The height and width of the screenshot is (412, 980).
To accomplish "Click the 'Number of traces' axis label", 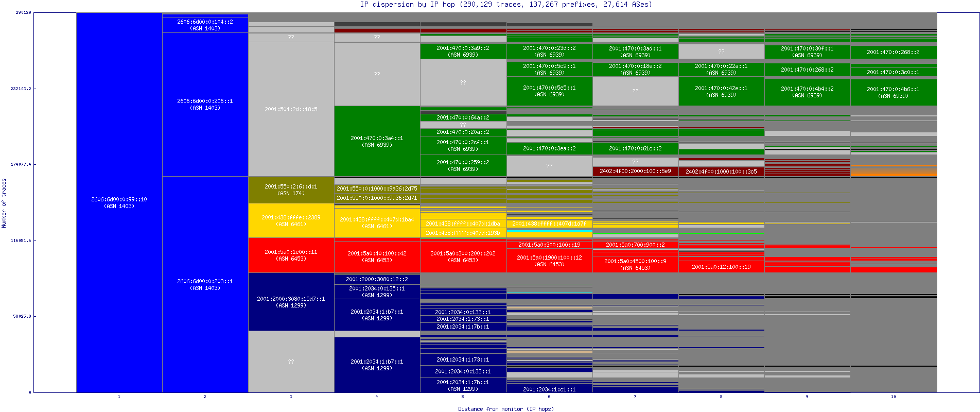I will pos(4,203).
